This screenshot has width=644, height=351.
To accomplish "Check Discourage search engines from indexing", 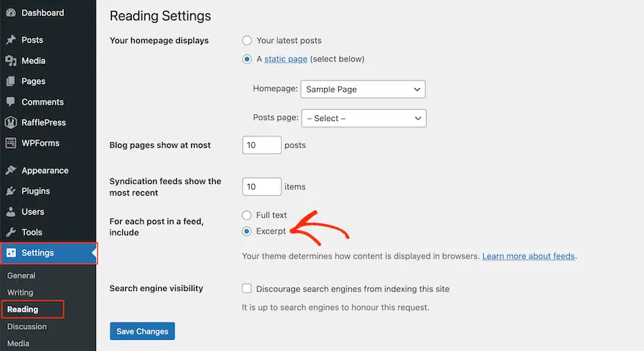I will tap(247, 289).
